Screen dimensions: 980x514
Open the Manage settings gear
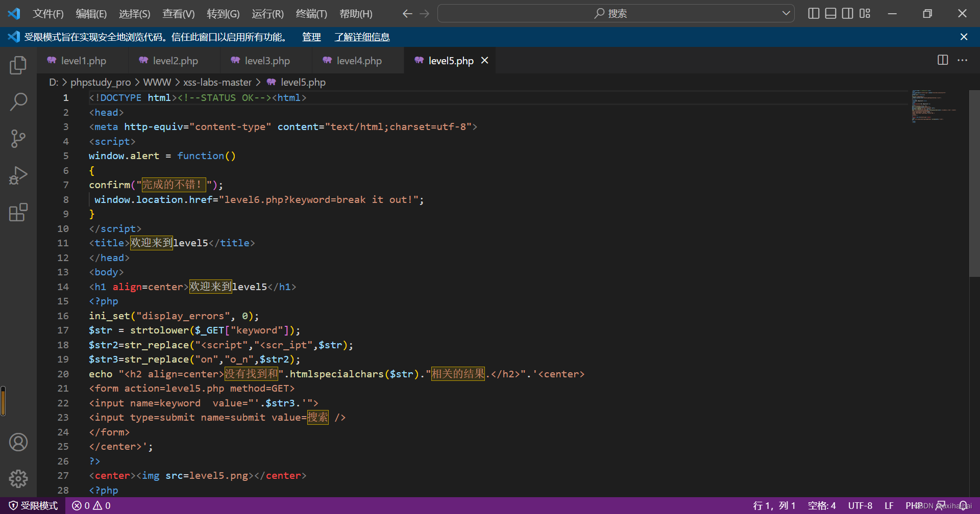point(18,479)
